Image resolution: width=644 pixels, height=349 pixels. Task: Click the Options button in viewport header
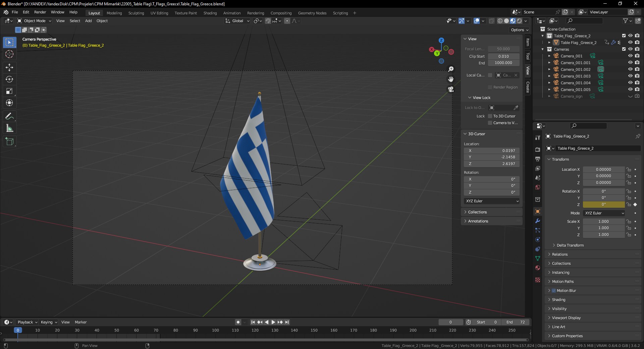tap(520, 30)
